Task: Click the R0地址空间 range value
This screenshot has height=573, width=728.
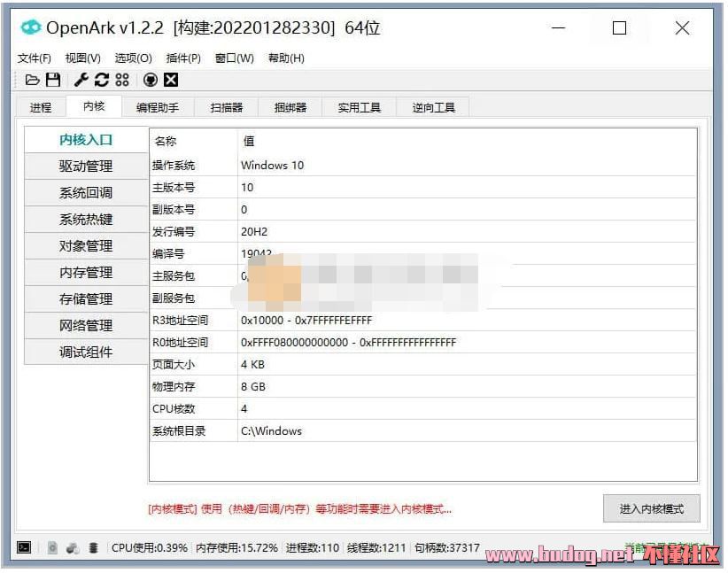Action: 349,343
